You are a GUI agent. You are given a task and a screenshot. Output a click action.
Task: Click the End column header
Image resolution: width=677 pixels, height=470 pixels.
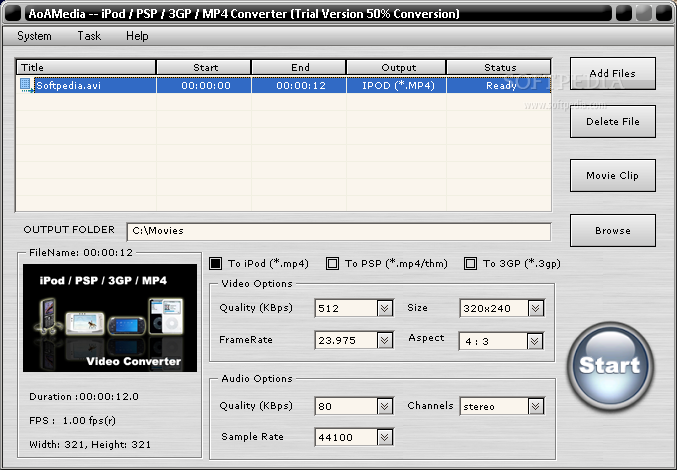pos(299,67)
